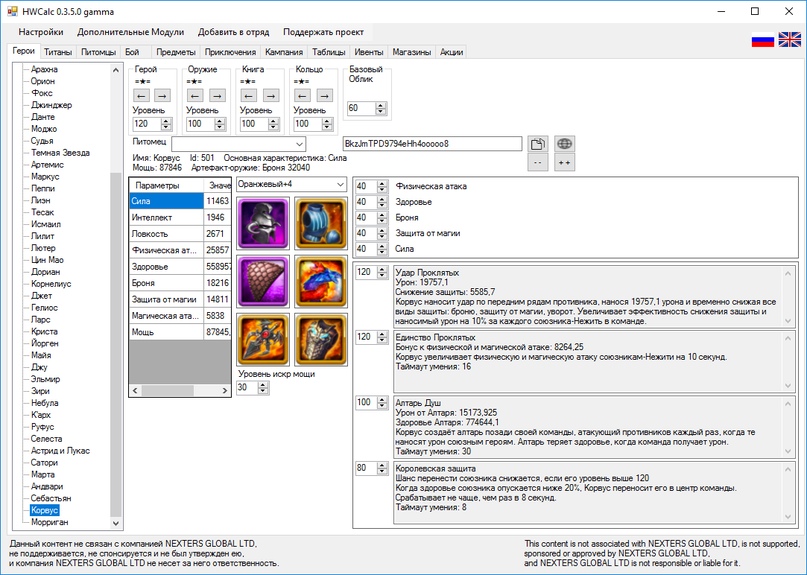Image resolution: width=807 pixels, height=575 pixels.
Task: Click the Параметры column header
Action: (166, 185)
